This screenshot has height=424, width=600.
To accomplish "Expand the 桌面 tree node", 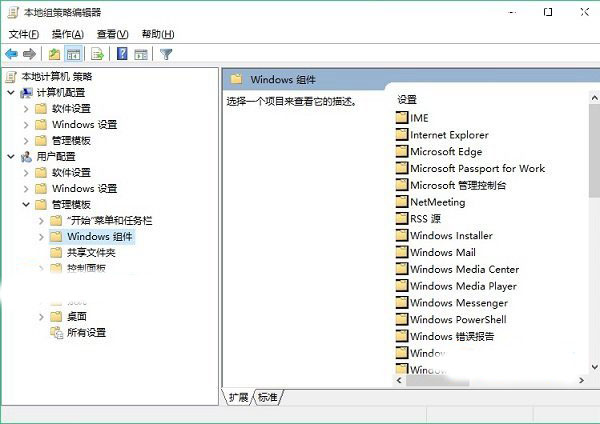I will click(x=41, y=317).
